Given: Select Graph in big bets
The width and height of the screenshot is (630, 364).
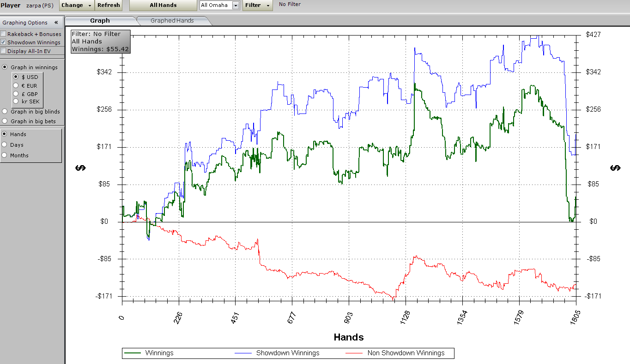Looking at the screenshot, I should (x=5, y=121).
